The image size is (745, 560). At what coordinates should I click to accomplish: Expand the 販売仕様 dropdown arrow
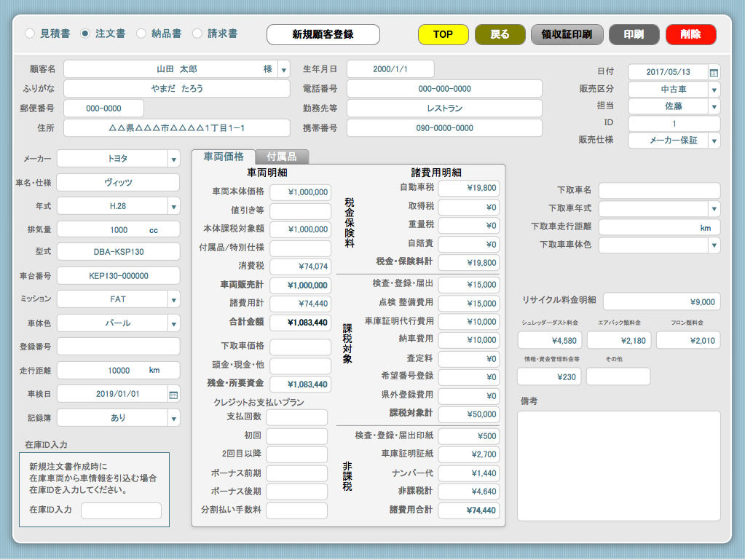tap(714, 141)
